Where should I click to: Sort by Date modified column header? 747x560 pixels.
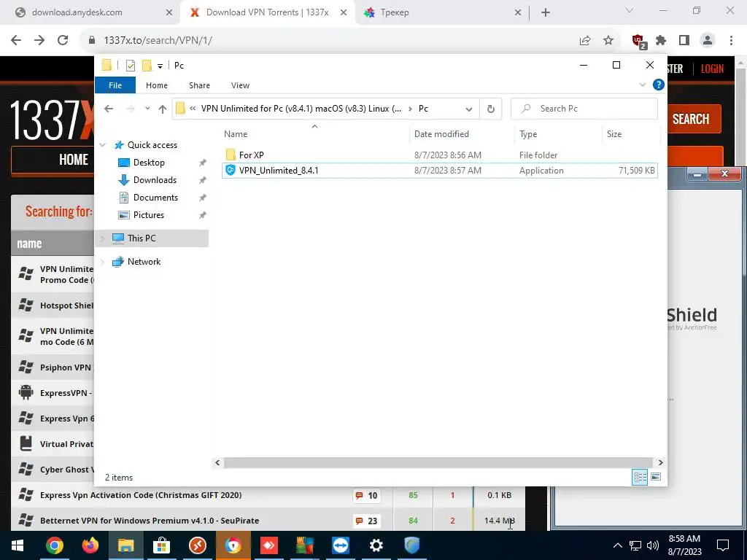tap(441, 134)
